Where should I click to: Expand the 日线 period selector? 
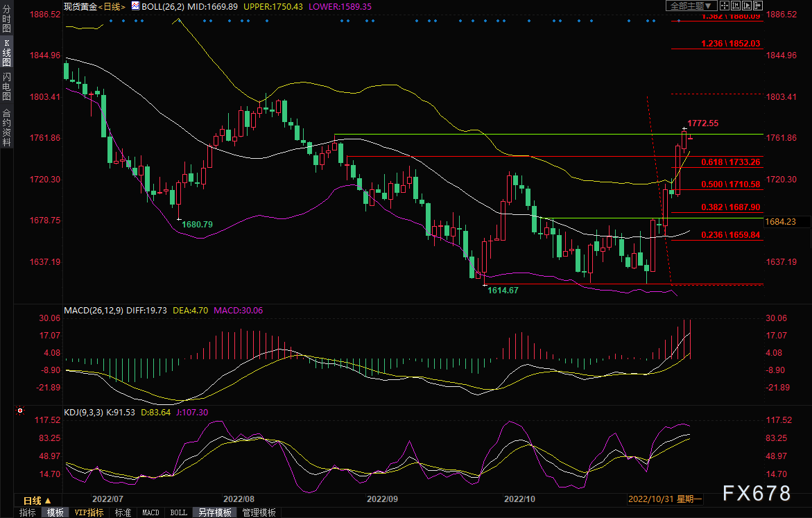point(37,501)
